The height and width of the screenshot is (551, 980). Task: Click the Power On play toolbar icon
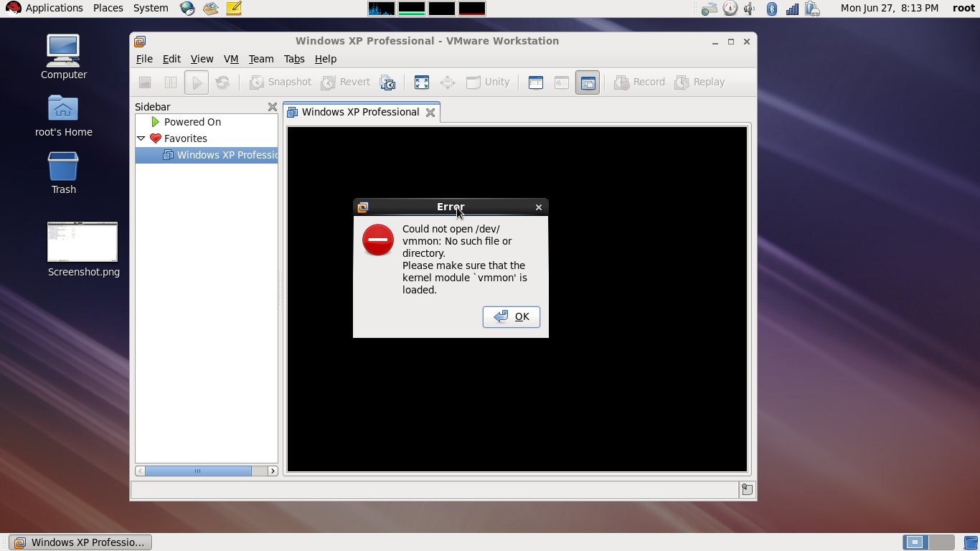[196, 83]
